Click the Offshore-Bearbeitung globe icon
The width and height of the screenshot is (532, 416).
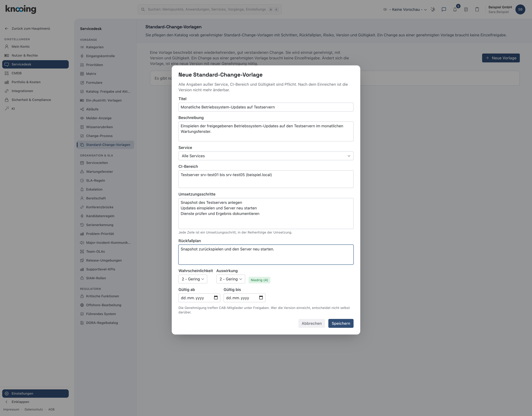[82, 305]
